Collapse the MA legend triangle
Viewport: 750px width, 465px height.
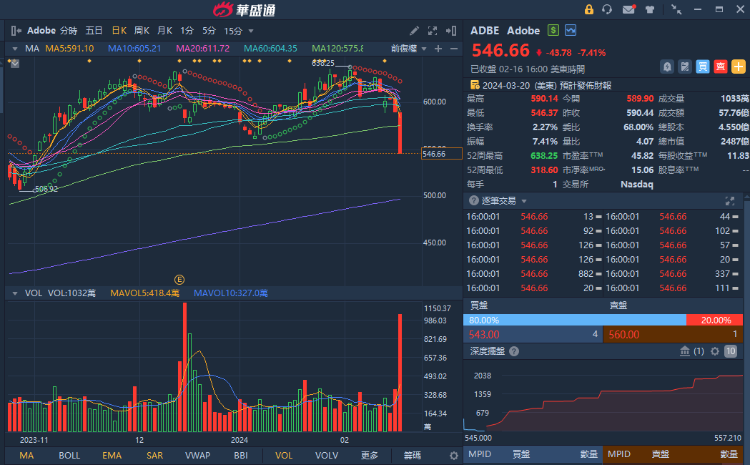coord(12,48)
